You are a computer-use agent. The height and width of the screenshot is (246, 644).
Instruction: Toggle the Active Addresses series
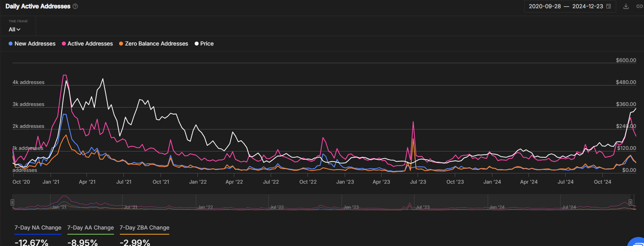(87, 44)
